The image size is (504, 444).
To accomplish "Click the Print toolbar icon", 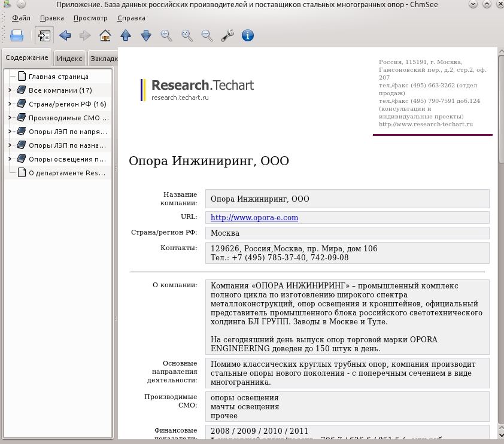I will click(x=17, y=35).
